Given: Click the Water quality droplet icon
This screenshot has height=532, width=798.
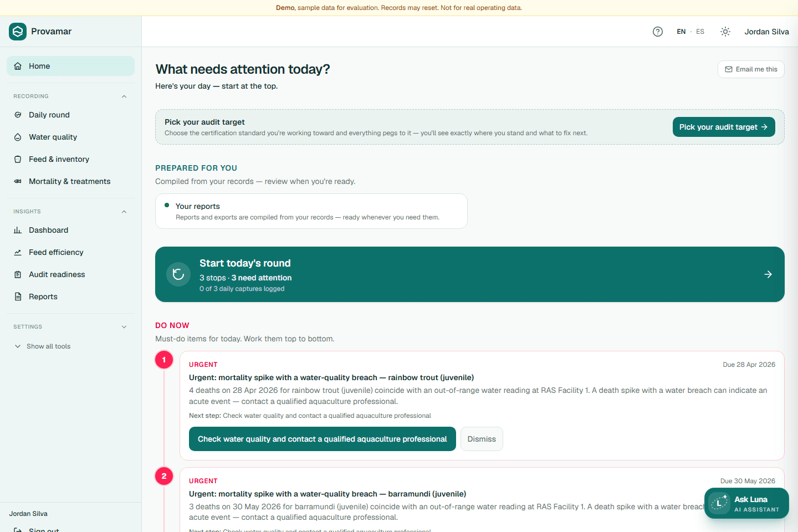Looking at the screenshot, I should (x=18, y=137).
